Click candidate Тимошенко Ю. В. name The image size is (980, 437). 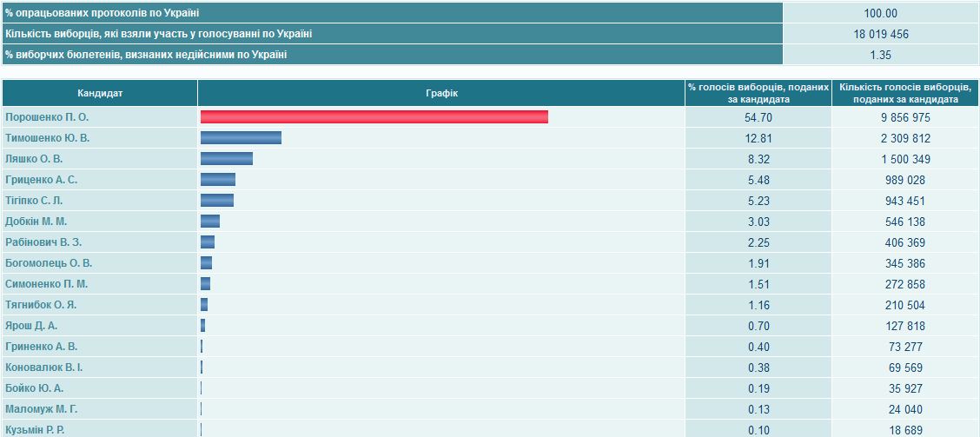point(47,138)
